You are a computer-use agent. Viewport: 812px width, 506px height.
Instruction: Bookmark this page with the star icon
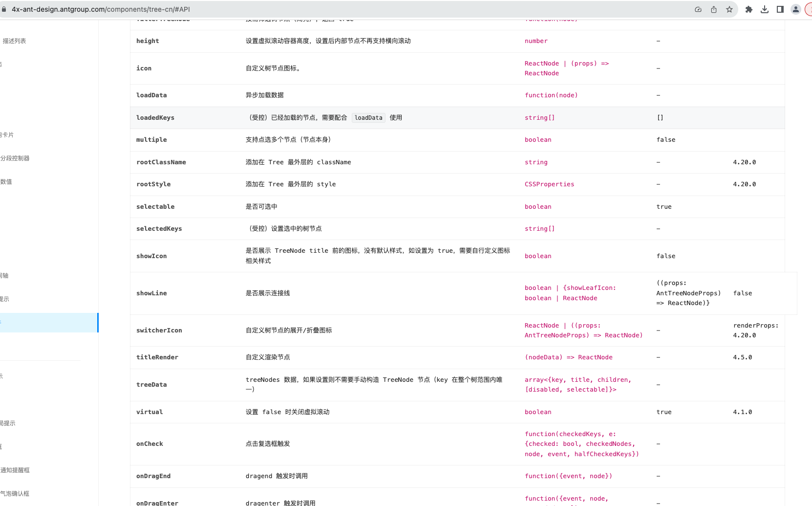[x=729, y=9]
